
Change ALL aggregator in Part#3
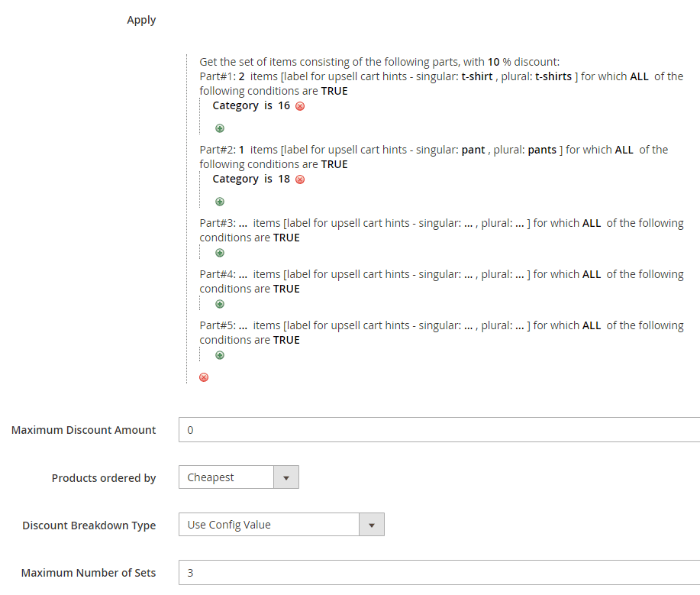tap(592, 223)
